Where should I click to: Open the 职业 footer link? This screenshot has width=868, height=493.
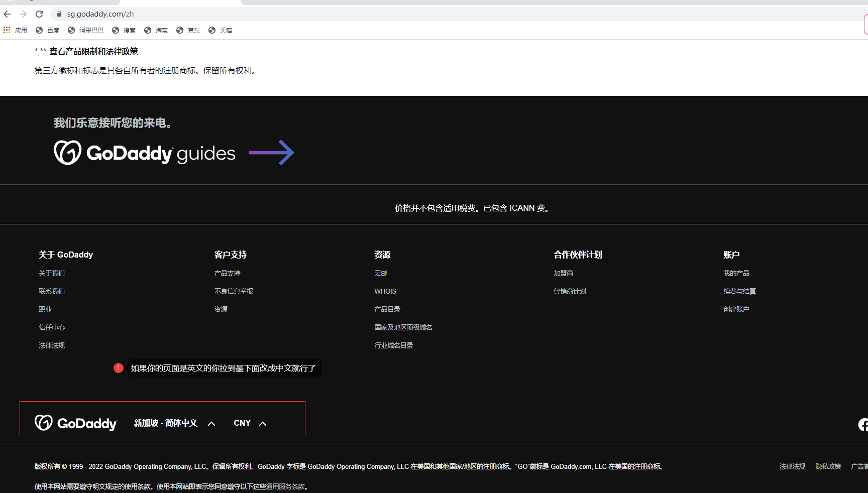[45, 309]
